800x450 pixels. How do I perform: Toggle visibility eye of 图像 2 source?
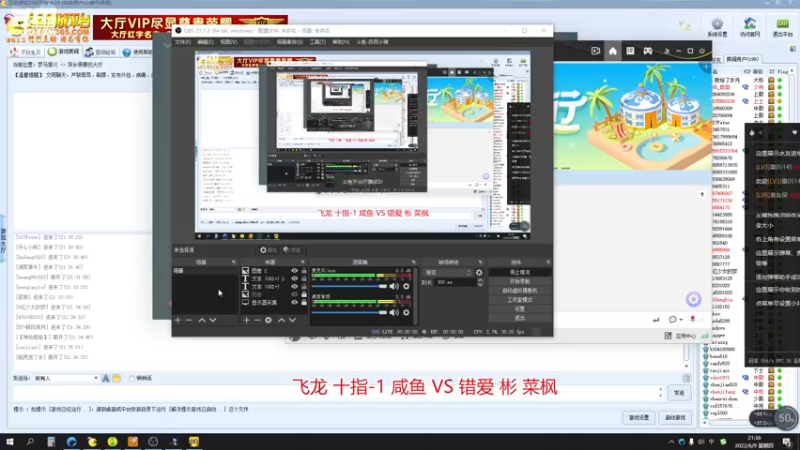click(294, 271)
